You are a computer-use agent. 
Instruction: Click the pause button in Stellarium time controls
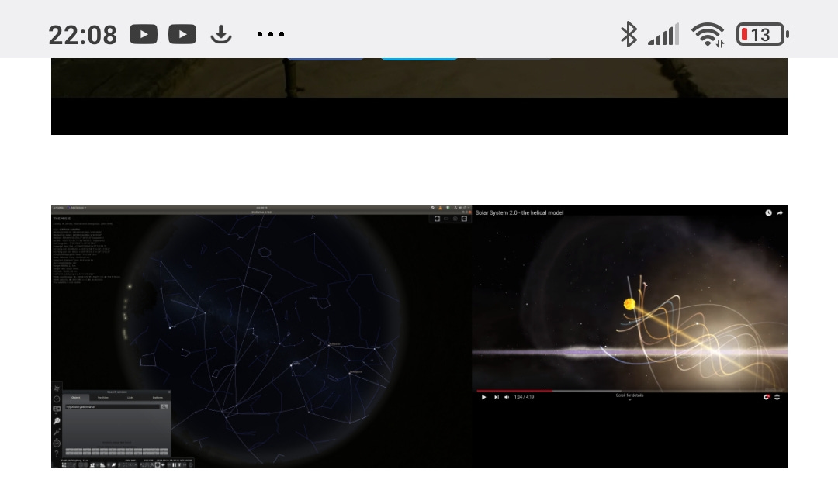(175, 465)
